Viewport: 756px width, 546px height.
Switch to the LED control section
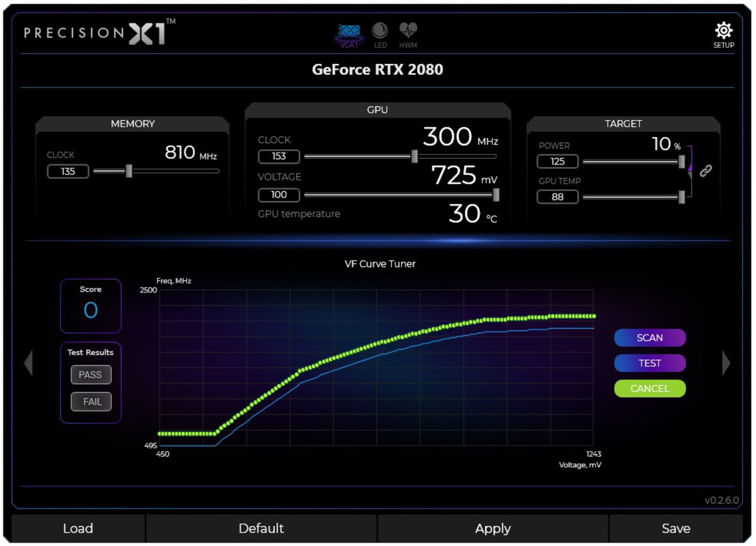coord(380,36)
